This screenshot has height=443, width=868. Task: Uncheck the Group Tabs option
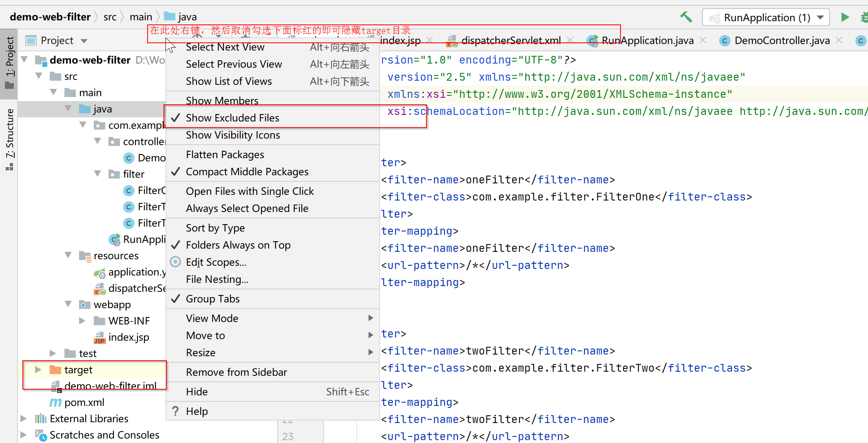click(x=212, y=299)
